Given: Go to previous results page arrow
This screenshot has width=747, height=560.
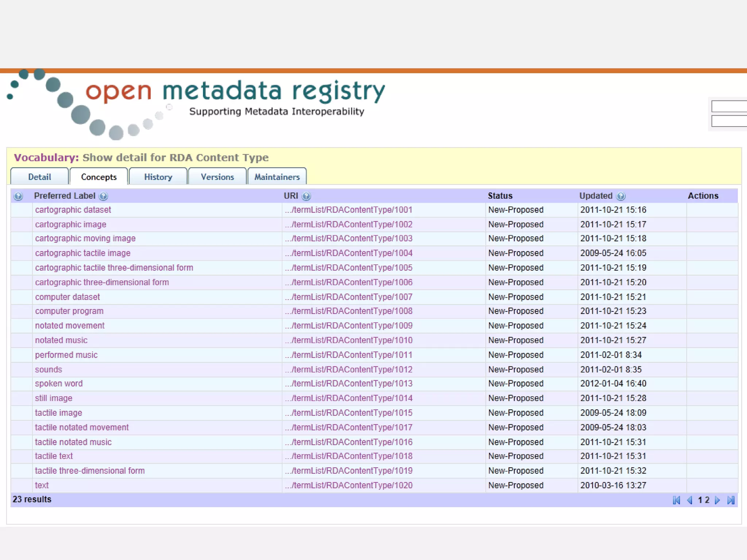Looking at the screenshot, I should (x=689, y=500).
